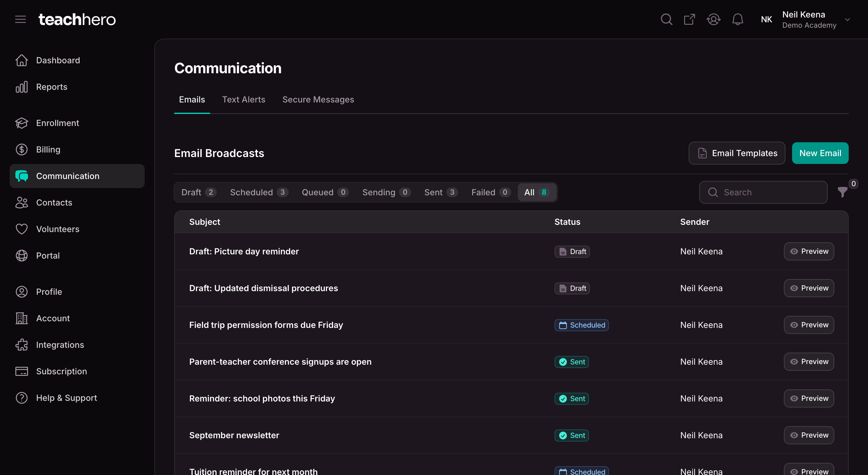The height and width of the screenshot is (475, 868).
Task: Click the open-in-new-window icon
Action: 689,19
